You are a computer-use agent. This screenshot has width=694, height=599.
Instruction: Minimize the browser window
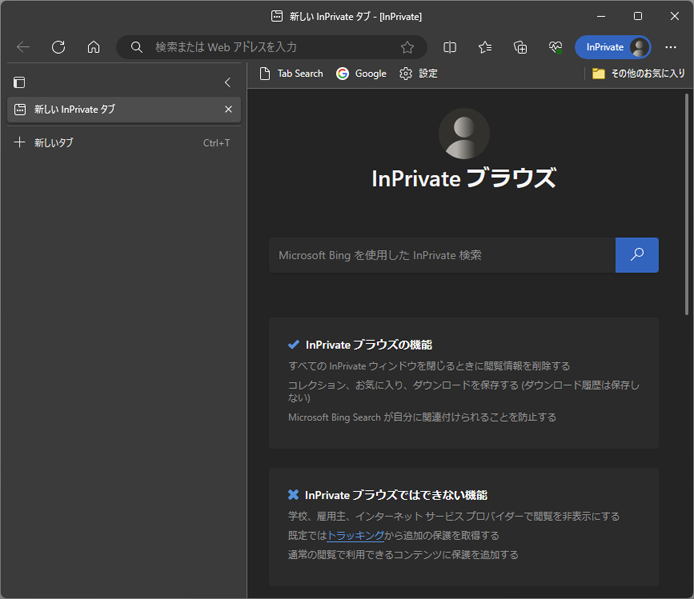click(601, 16)
